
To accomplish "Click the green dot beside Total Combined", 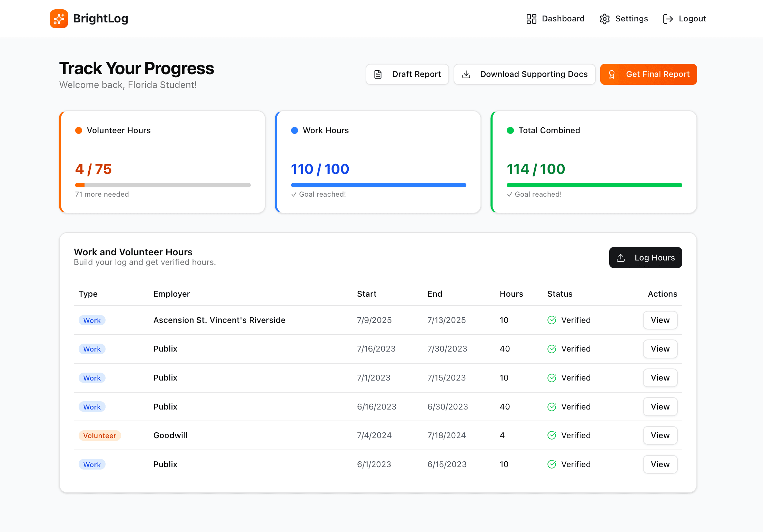I will [x=511, y=130].
